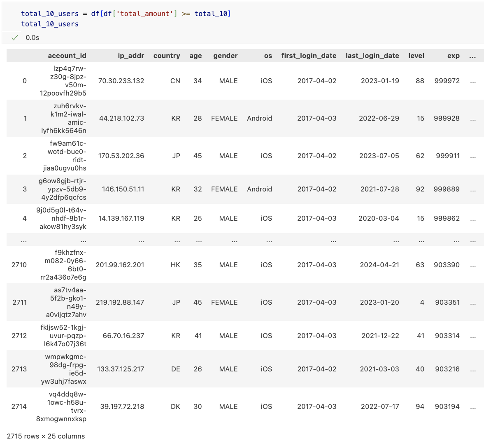This screenshot has width=484, height=448.
Task: Click account ID starting with wmpwkgmc
Action: tap(63, 369)
